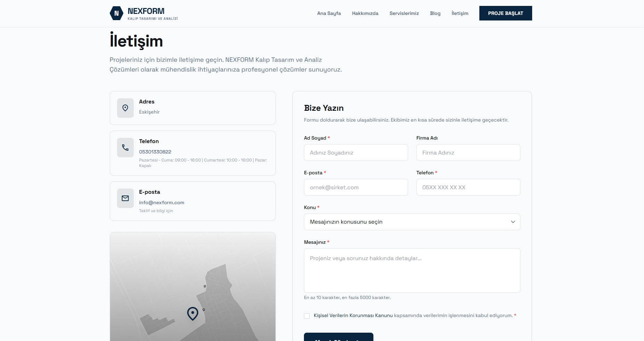
Task: Go to the İletişim page
Action: pyautogui.click(x=460, y=13)
